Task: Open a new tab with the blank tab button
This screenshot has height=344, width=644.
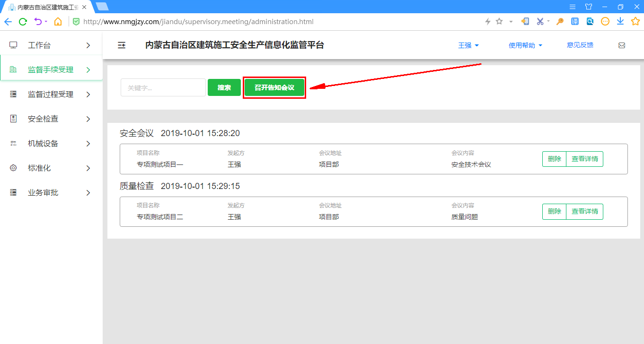Action: tap(102, 7)
